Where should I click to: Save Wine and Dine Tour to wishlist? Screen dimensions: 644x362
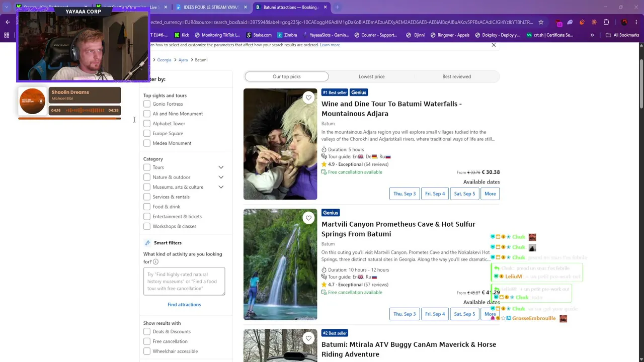point(308,98)
